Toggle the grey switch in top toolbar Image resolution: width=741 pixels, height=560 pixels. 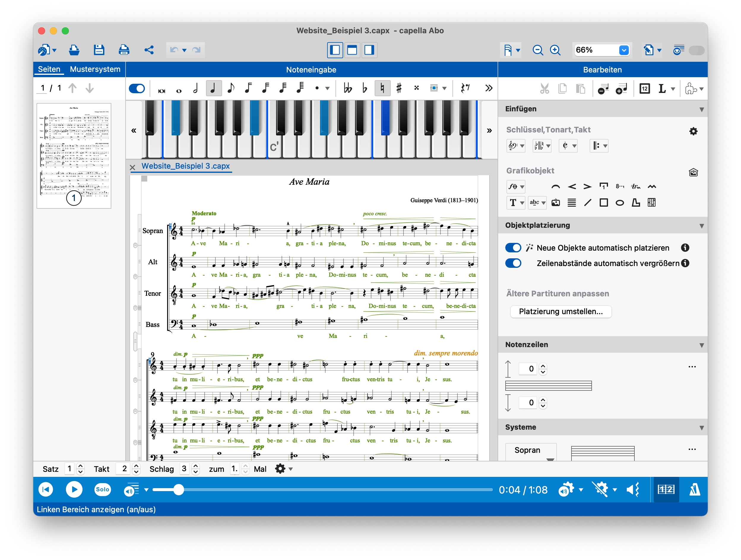coord(696,50)
